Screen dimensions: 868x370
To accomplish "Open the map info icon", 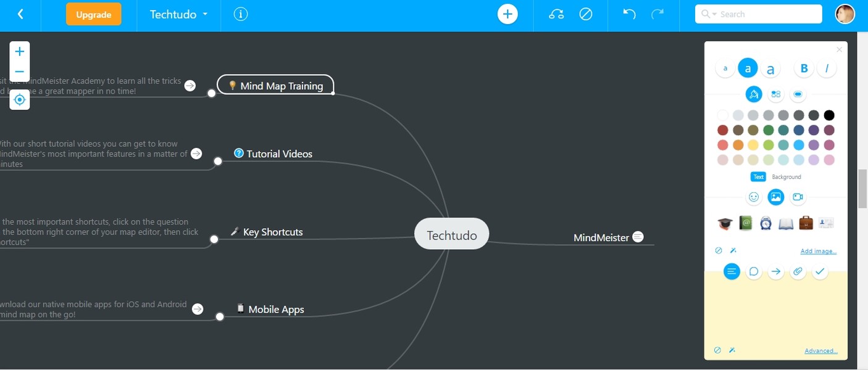I will pyautogui.click(x=241, y=14).
